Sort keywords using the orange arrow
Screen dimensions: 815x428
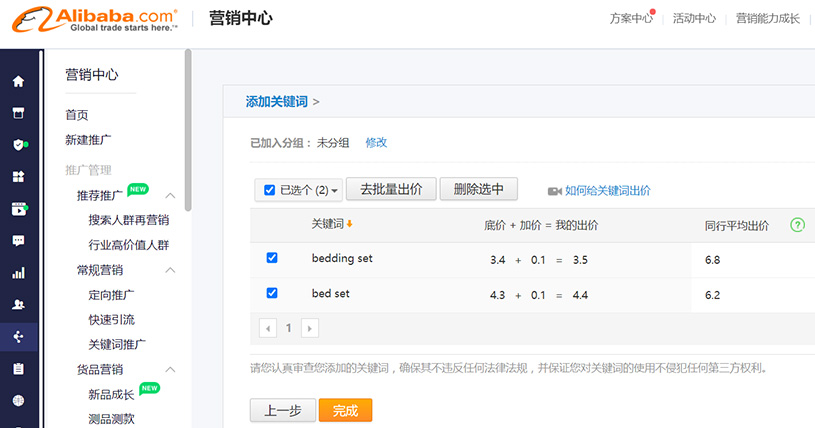click(350, 224)
